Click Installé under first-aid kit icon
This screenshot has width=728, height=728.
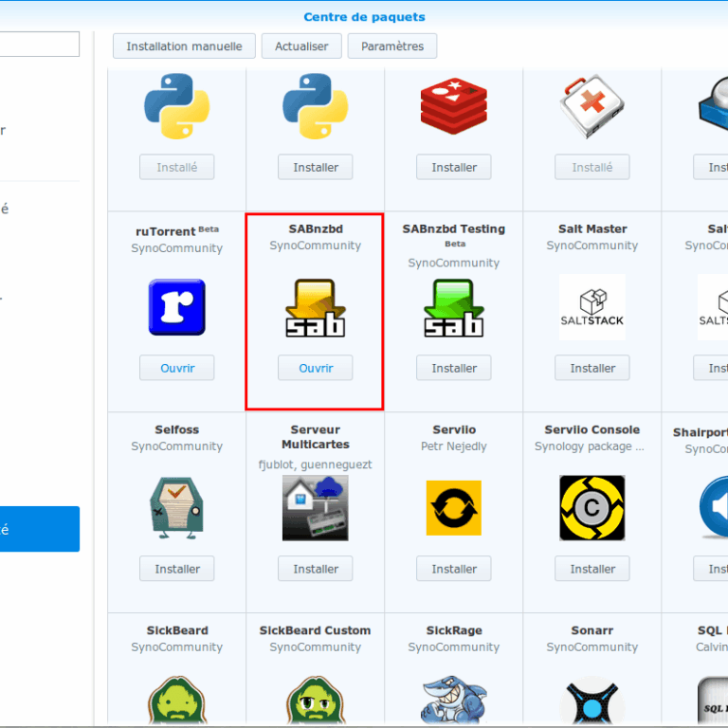(591, 167)
